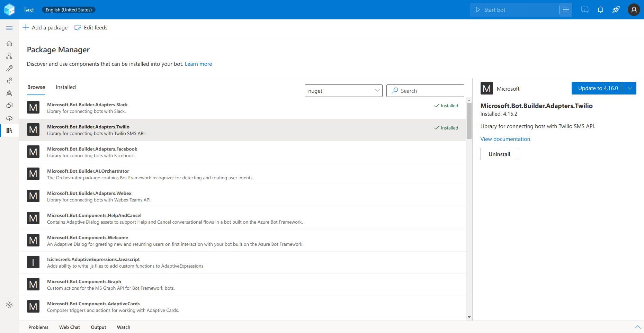Expand the bottom debug panel chevron
The width and height of the screenshot is (644, 333).
pos(637,327)
